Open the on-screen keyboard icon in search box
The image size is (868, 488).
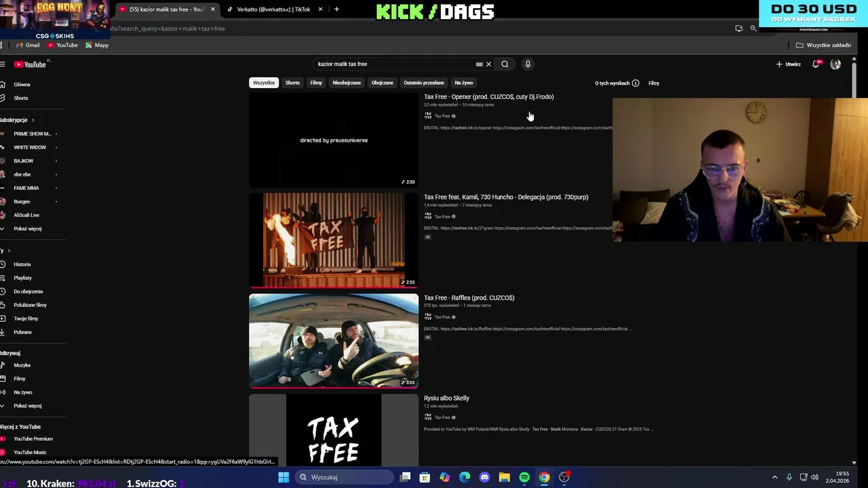coord(479,64)
